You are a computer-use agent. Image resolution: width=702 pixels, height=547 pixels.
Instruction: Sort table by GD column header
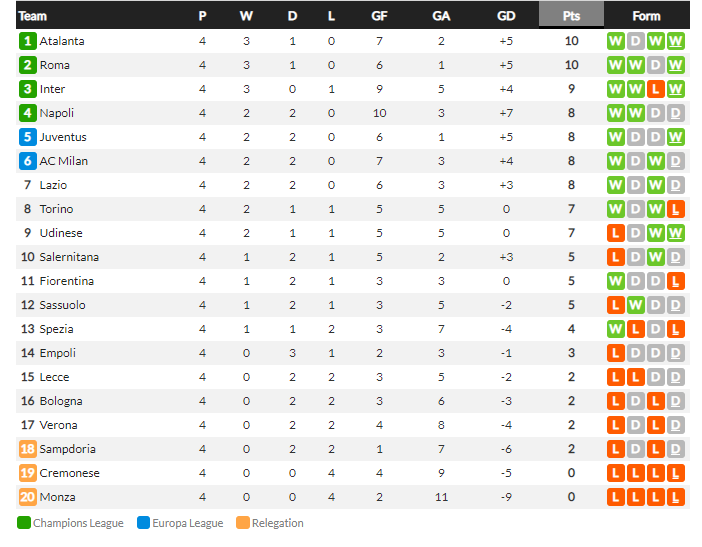point(506,16)
